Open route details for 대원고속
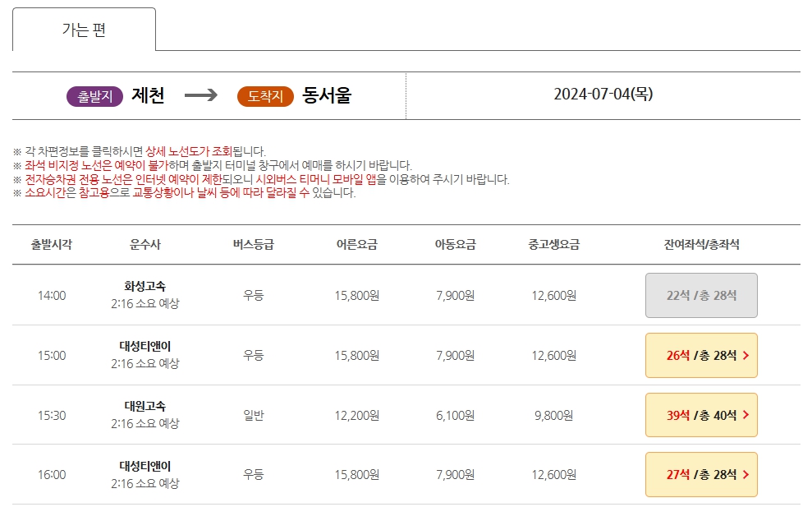 145,406
